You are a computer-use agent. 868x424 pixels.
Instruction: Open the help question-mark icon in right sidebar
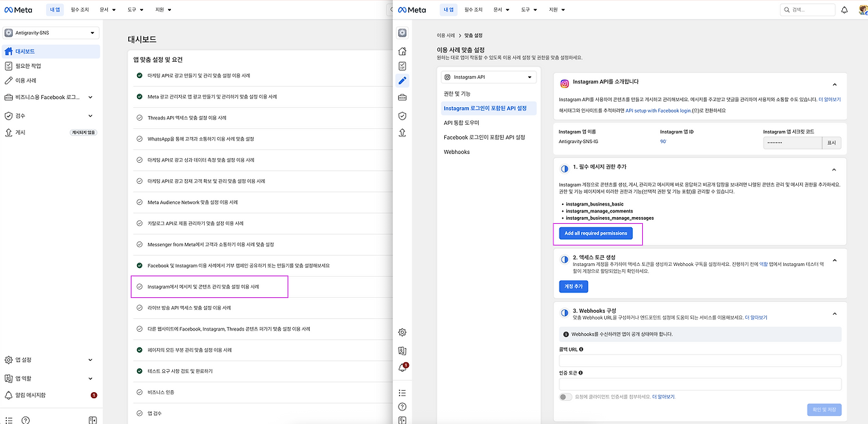402,406
